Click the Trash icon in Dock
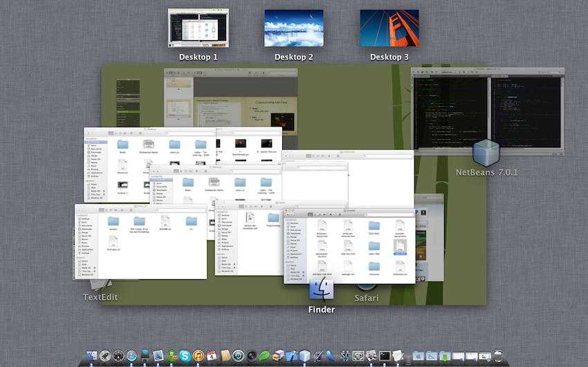 tap(497, 356)
